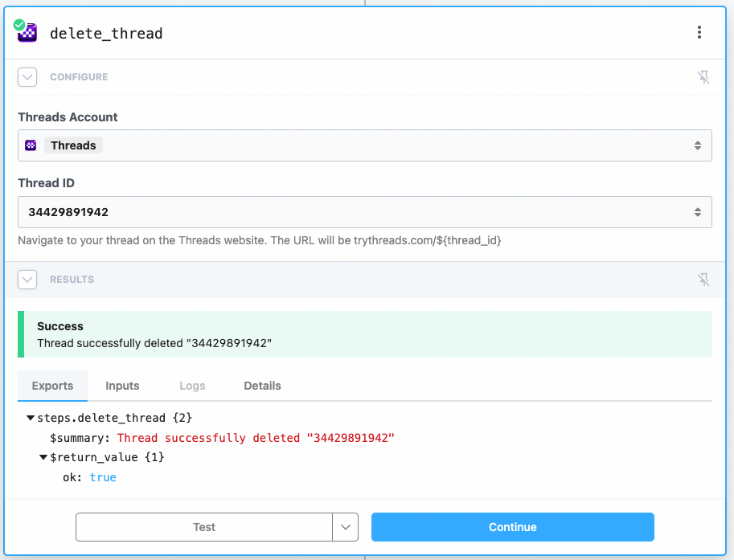Unpin the RESULTS section
This screenshot has height=560, width=734.
pos(703,280)
